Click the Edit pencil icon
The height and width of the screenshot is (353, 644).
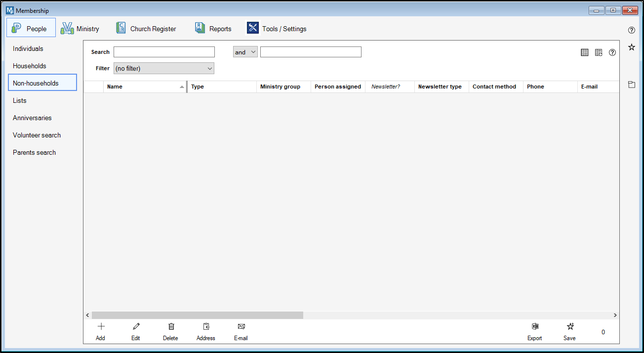point(136,327)
